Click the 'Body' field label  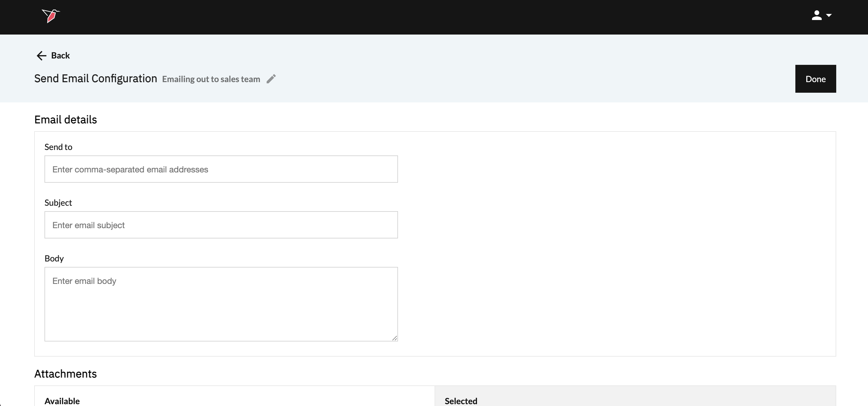[x=54, y=258]
